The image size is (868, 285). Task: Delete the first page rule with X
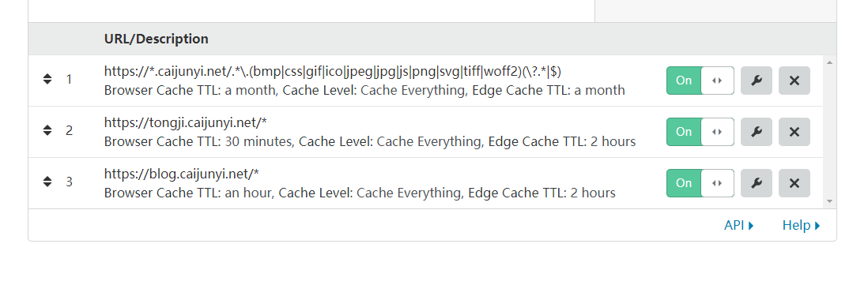(794, 81)
